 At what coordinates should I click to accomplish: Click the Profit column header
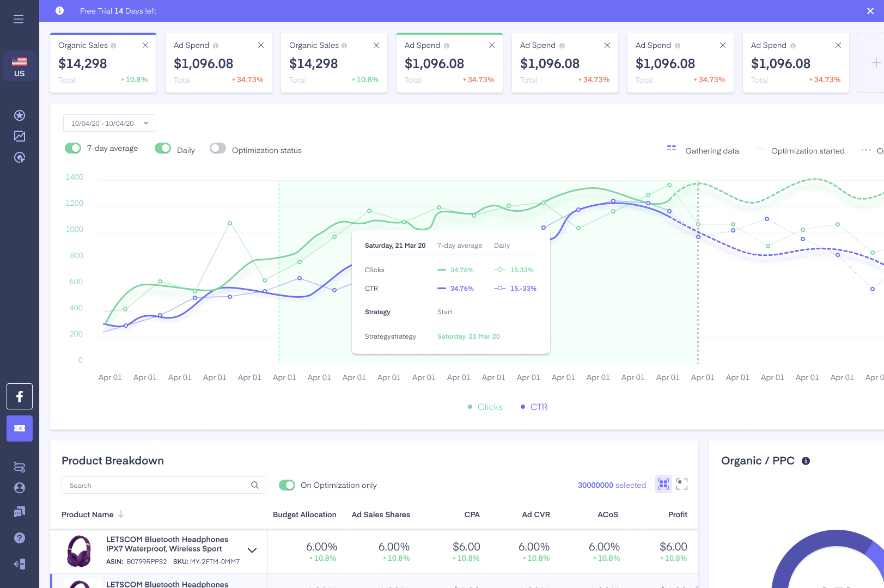(x=678, y=514)
